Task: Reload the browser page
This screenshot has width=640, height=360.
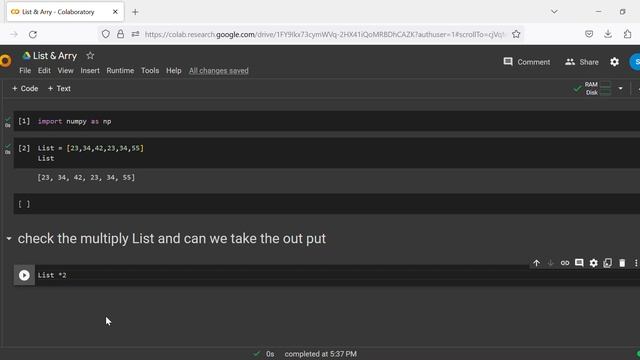Action: pos(33,34)
